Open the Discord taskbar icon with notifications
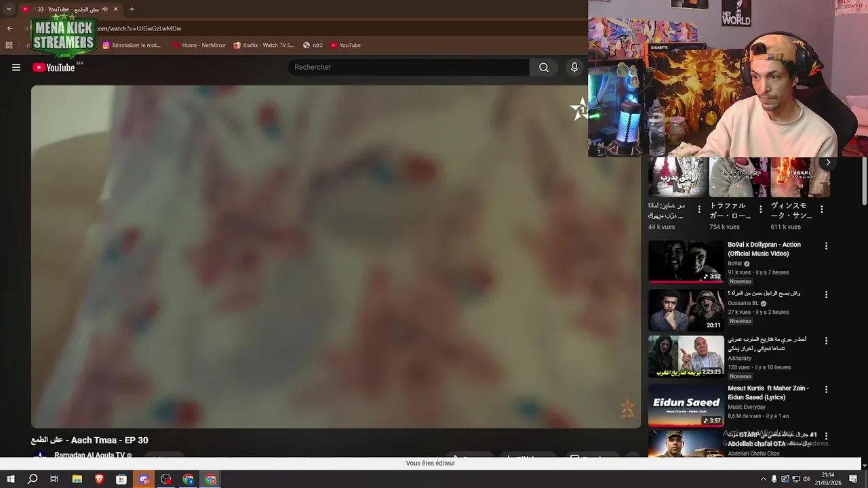Screen dimensions: 868x488 pyautogui.click(x=144, y=479)
